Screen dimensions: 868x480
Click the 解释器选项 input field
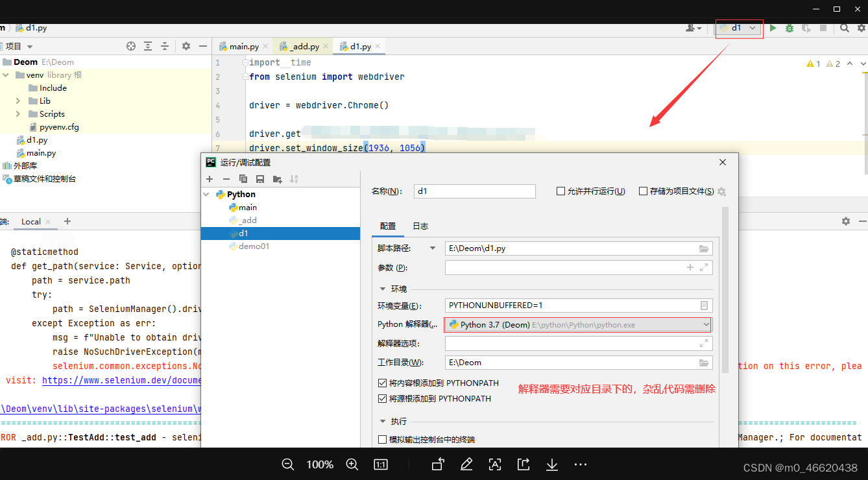point(579,344)
